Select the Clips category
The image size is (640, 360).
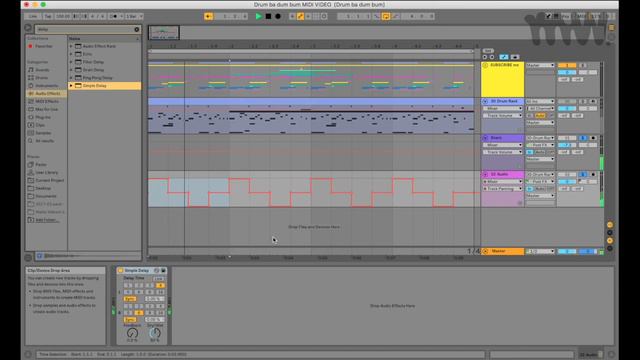click(40, 125)
